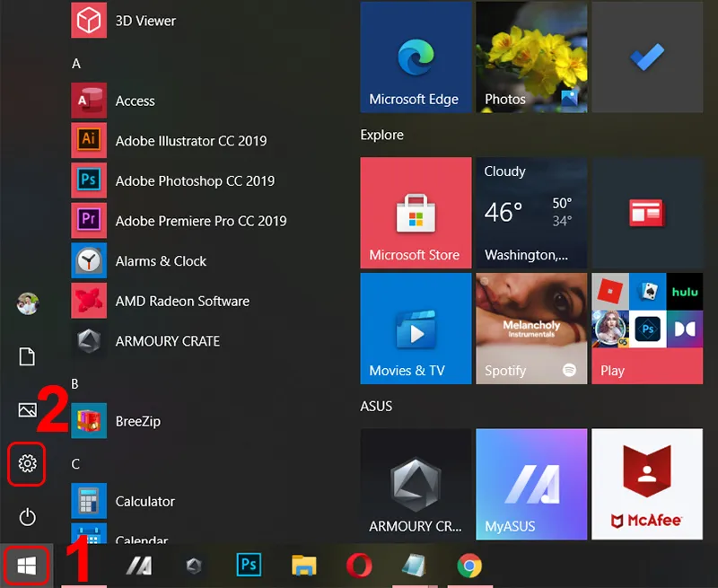Launch Photoshop from the taskbar
Screen dimensions: 718x588
tap(249, 566)
